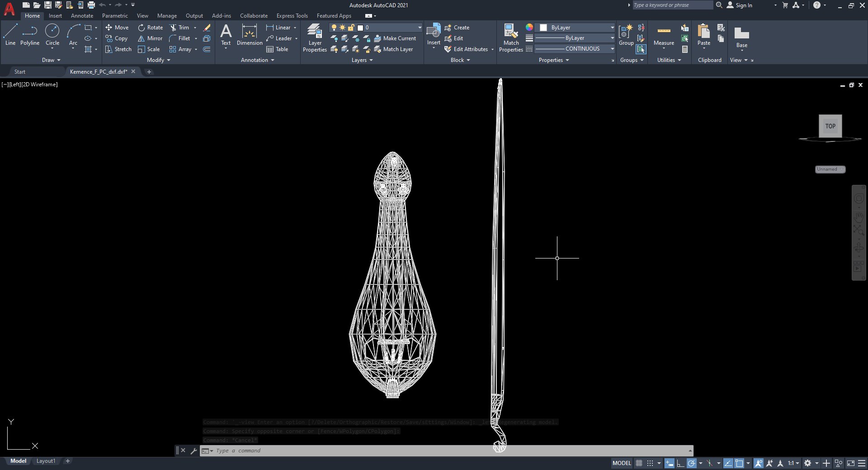The width and height of the screenshot is (868, 470).
Task: Click the Move tool
Action: pyautogui.click(x=117, y=28)
